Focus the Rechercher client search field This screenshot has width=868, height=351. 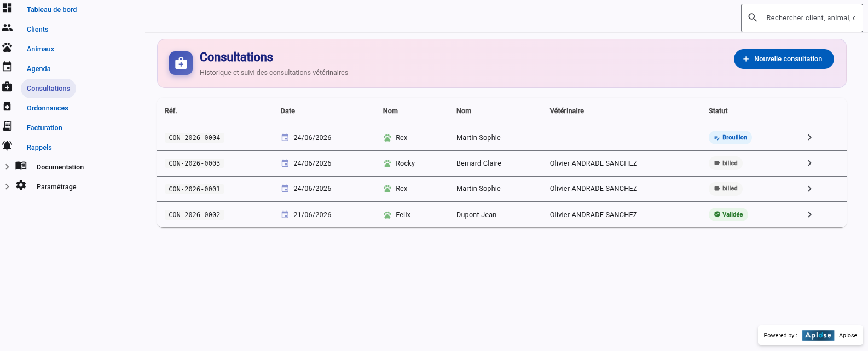click(x=802, y=18)
